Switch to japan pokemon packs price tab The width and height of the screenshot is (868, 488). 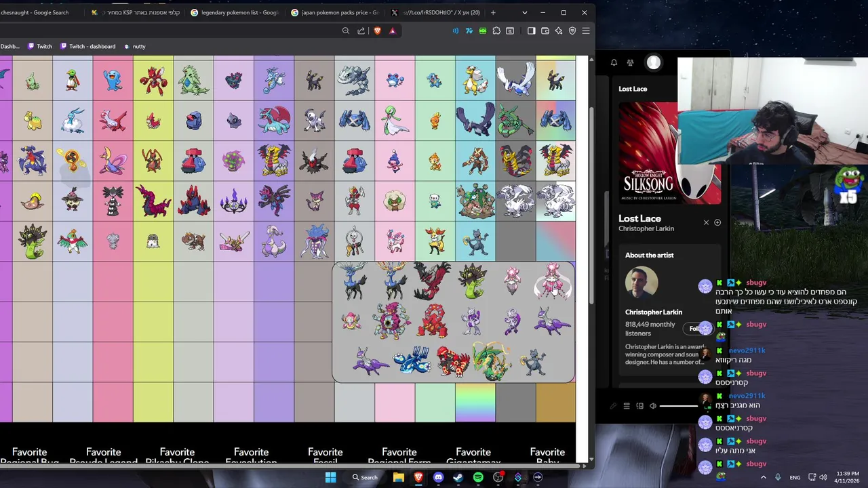point(335,12)
